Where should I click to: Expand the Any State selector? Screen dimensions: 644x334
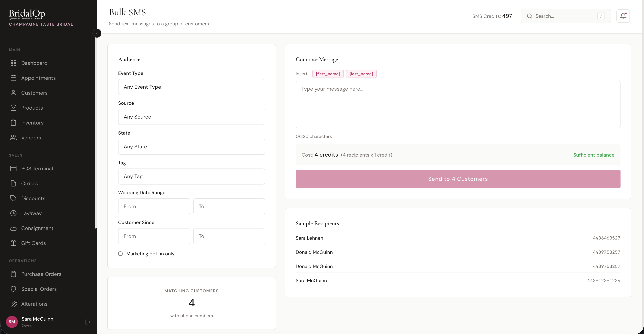tap(192, 146)
